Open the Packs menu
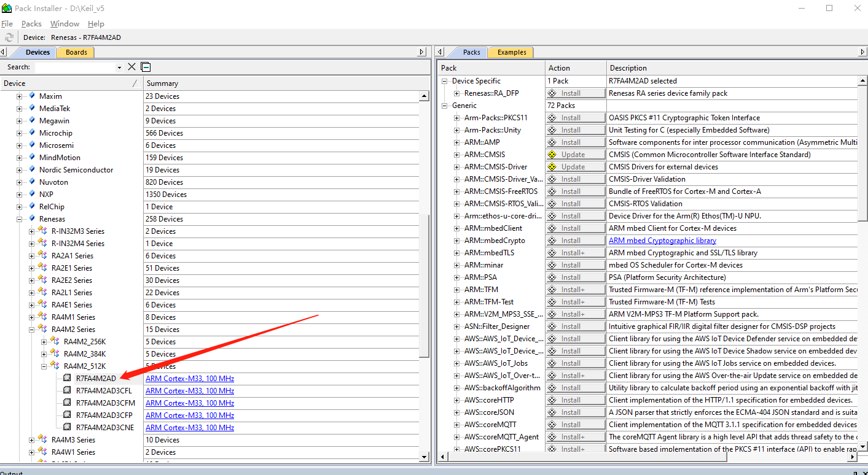 click(31, 23)
